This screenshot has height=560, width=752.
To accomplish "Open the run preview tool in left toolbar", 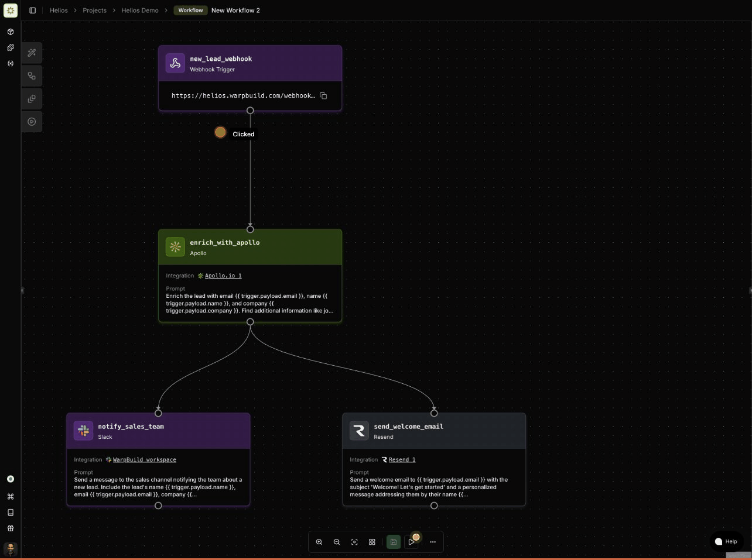I will pyautogui.click(x=32, y=121).
